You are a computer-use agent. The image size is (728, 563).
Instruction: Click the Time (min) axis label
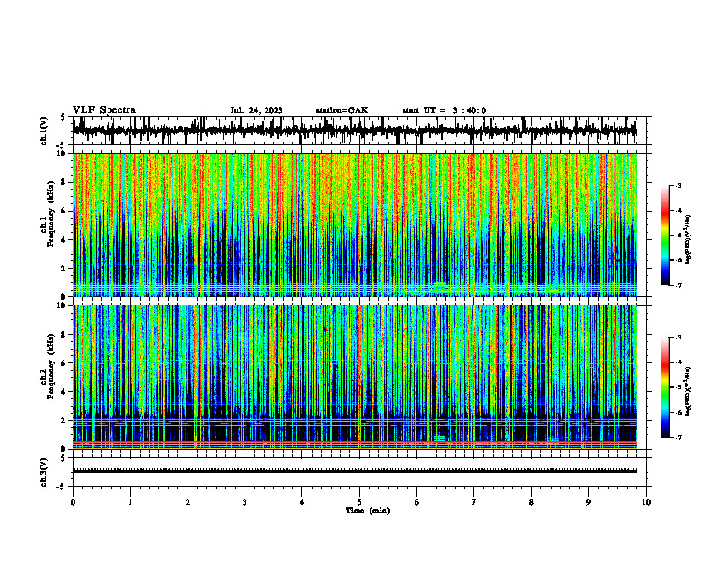368,511
